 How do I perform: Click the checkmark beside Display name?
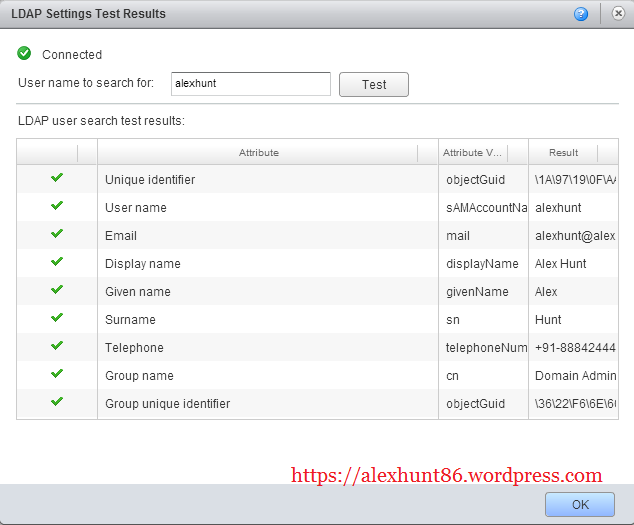coord(57,262)
